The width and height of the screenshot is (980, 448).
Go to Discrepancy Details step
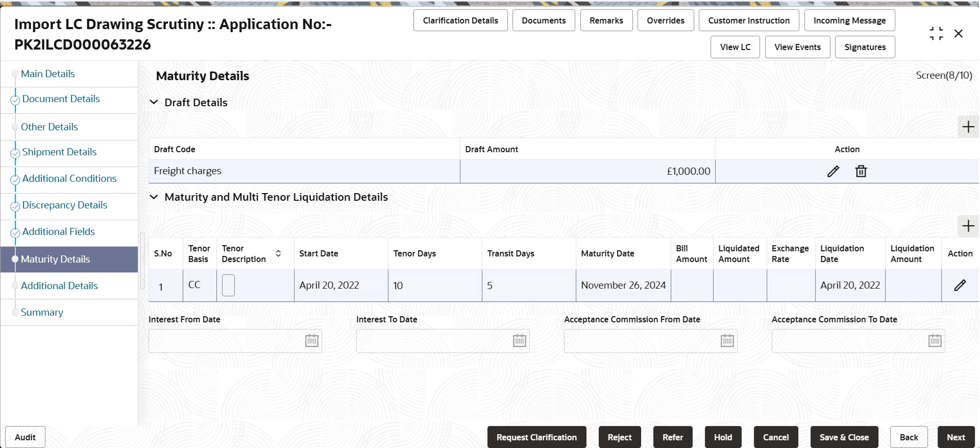click(x=65, y=205)
